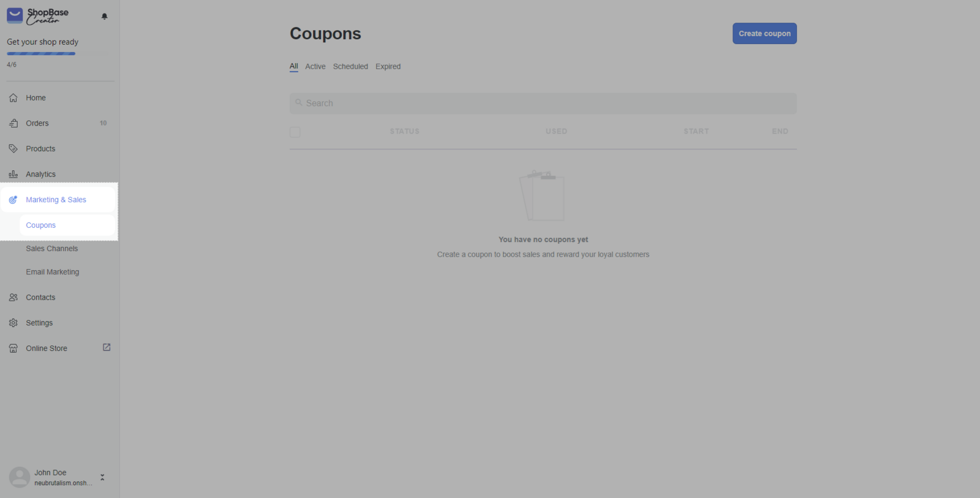Viewport: 980px width, 498px height.
Task: Switch to the Scheduled coupons tab
Action: [350, 67]
